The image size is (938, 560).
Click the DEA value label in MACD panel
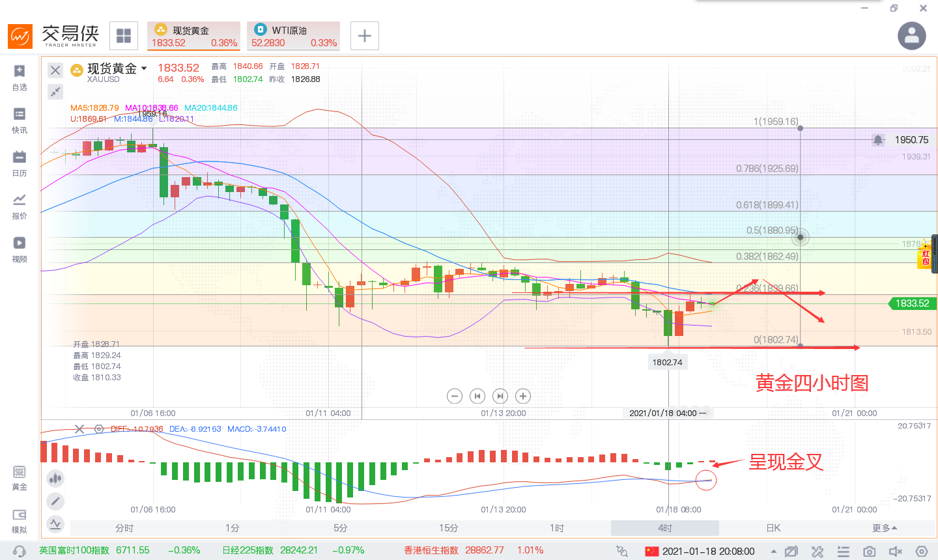(195, 429)
